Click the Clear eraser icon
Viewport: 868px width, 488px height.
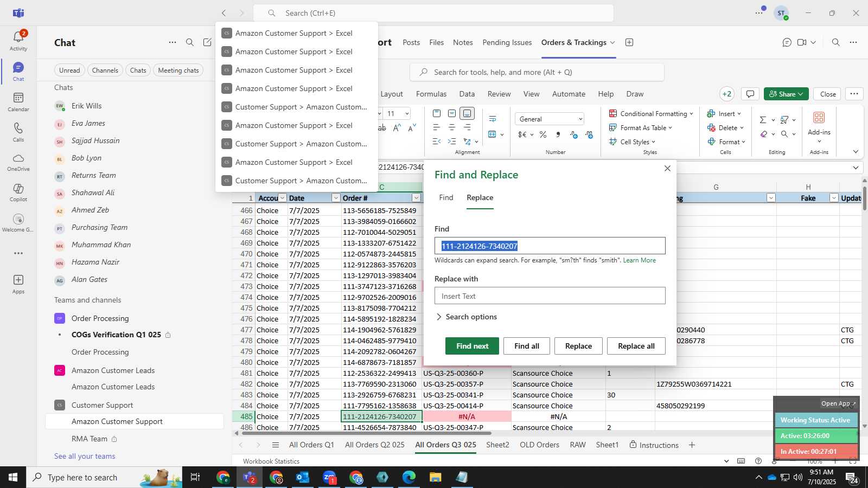(x=764, y=134)
